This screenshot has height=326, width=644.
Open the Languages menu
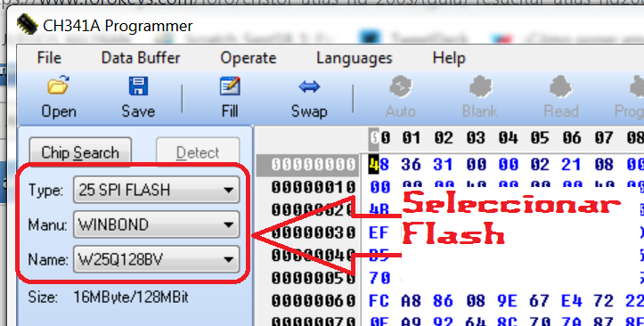tap(354, 58)
